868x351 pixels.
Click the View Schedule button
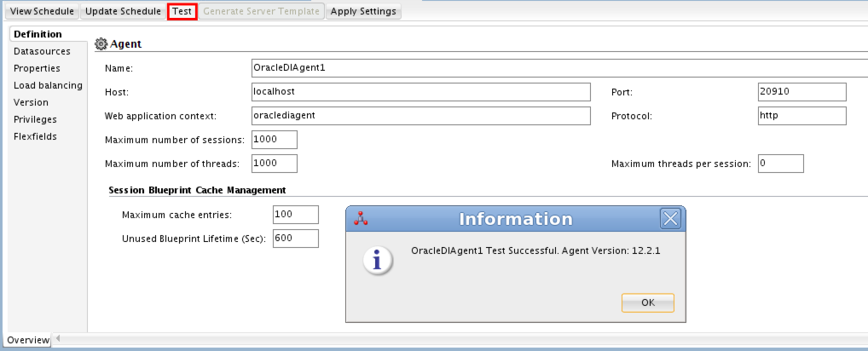(42, 11)
